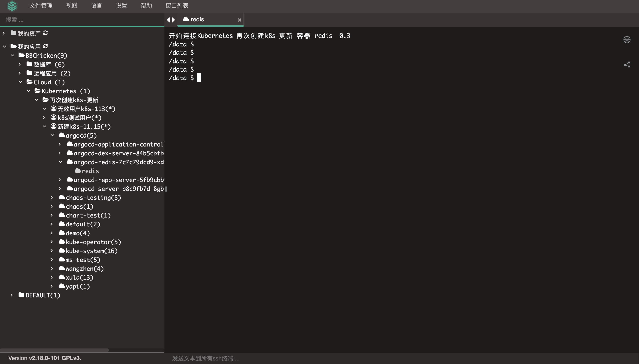Close the redis terminal tab

240,20
